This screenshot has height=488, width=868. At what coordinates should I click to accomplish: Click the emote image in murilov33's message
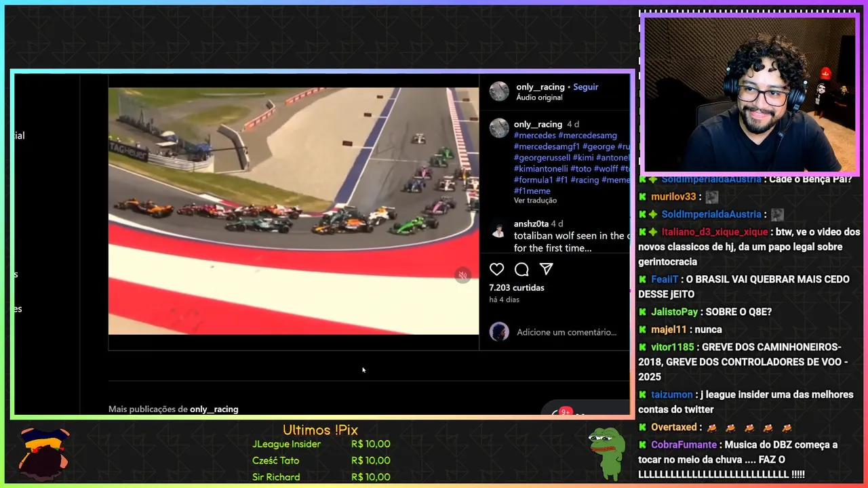[x=711, y=197]
